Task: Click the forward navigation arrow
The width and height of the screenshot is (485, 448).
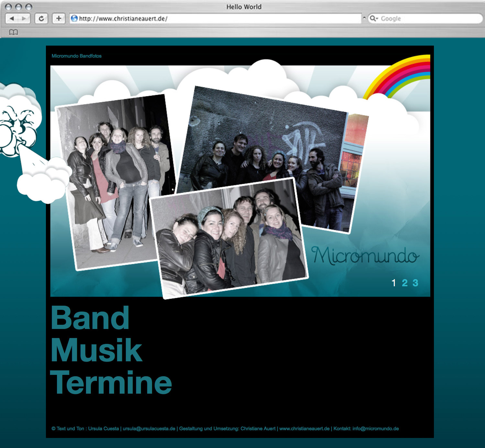Action: pyautogui.click(x=23, y=18)
